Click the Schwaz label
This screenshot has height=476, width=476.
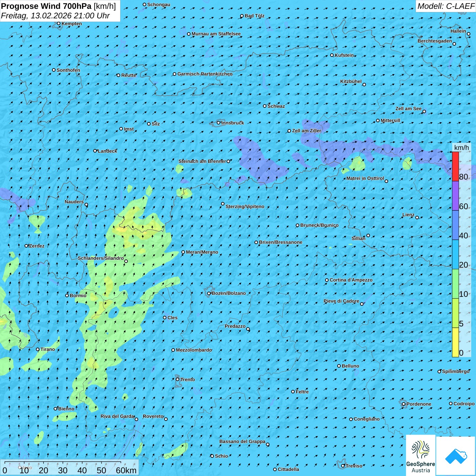(x=276, y=106)
